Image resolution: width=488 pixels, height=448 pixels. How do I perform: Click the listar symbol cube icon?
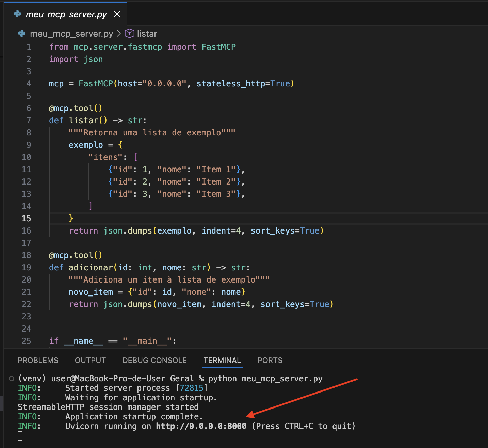click(x=130, y=33)
